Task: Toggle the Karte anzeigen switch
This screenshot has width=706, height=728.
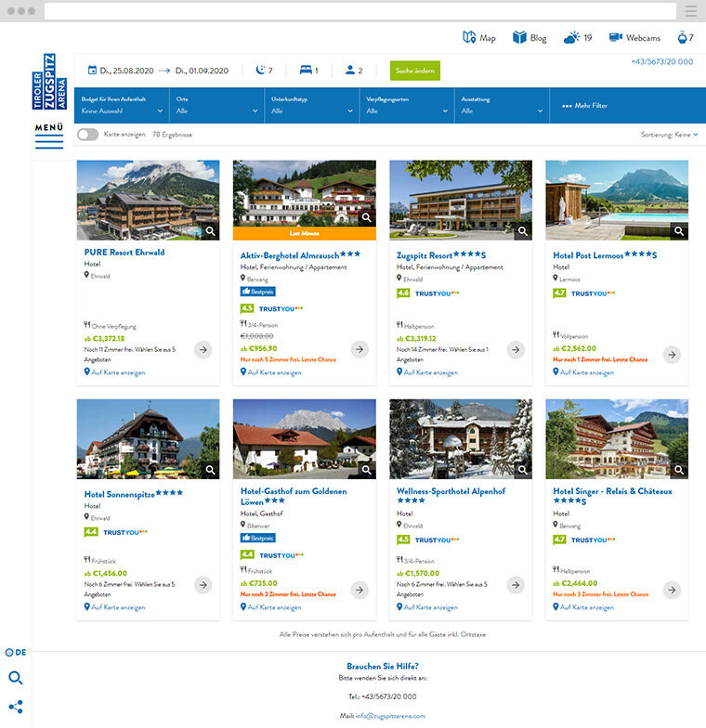Action: click(x=87, y=135)
